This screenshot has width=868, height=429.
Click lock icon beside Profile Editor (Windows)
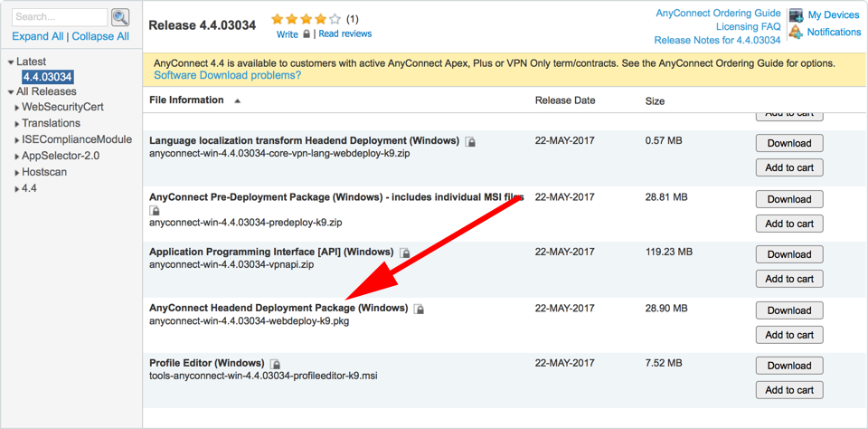[275, 364]
